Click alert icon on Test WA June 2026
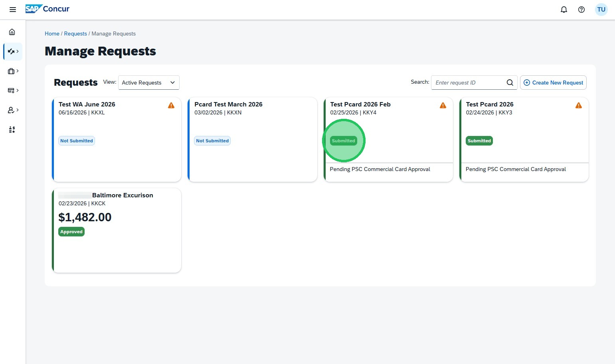 pyautogui.click(x=171, y=105)
